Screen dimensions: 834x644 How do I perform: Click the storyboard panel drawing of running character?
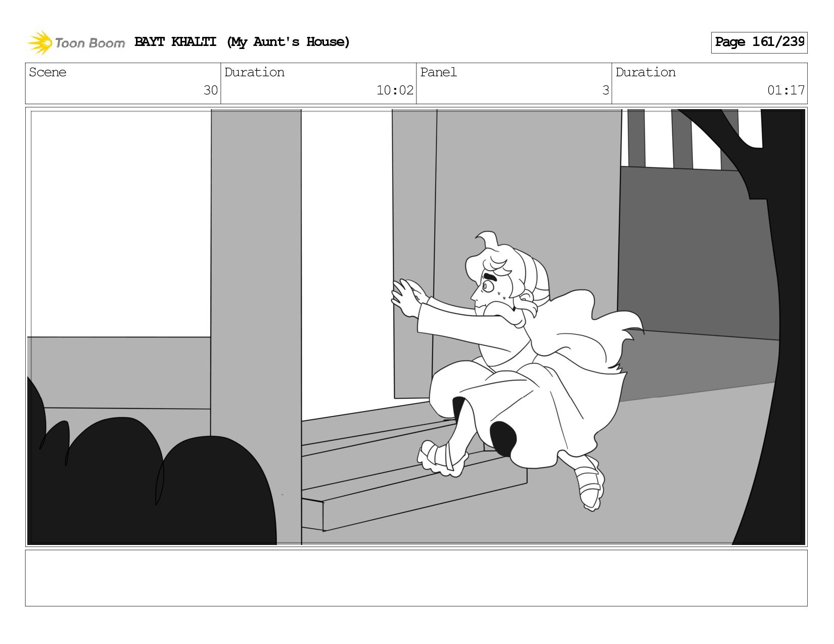416,327
